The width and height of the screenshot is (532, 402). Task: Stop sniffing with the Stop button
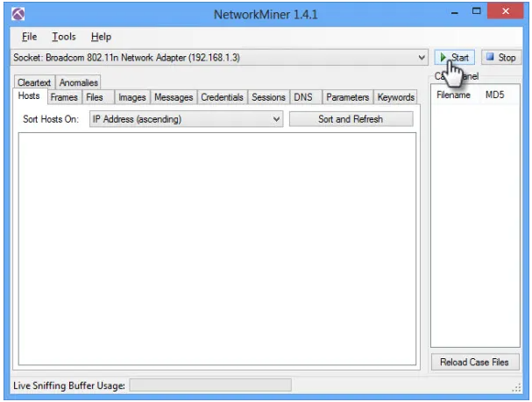500,58
